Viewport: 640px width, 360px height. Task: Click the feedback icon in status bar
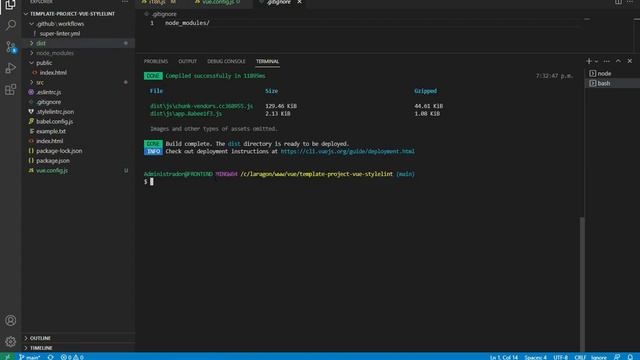point(617,357)
